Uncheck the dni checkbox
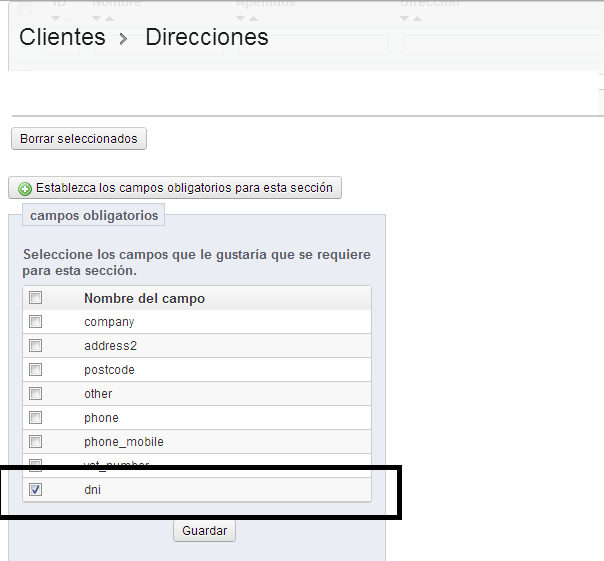The width and height of the screenshot is (604, 561). coord(36,490)
